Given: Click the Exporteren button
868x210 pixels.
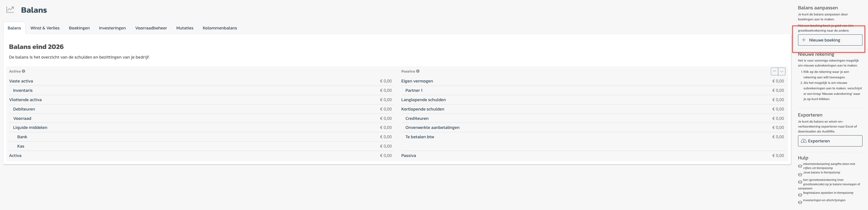Looking at the screenshot, I should click(x=830, y=141).
